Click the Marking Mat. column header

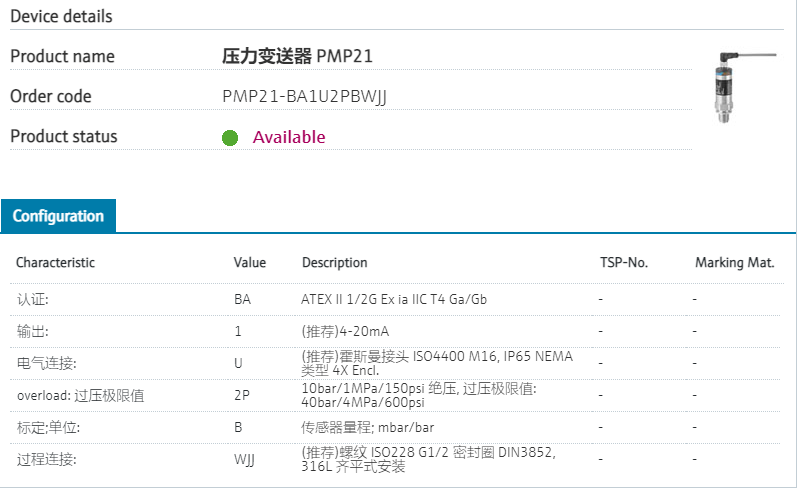click(x=735, y=263)
